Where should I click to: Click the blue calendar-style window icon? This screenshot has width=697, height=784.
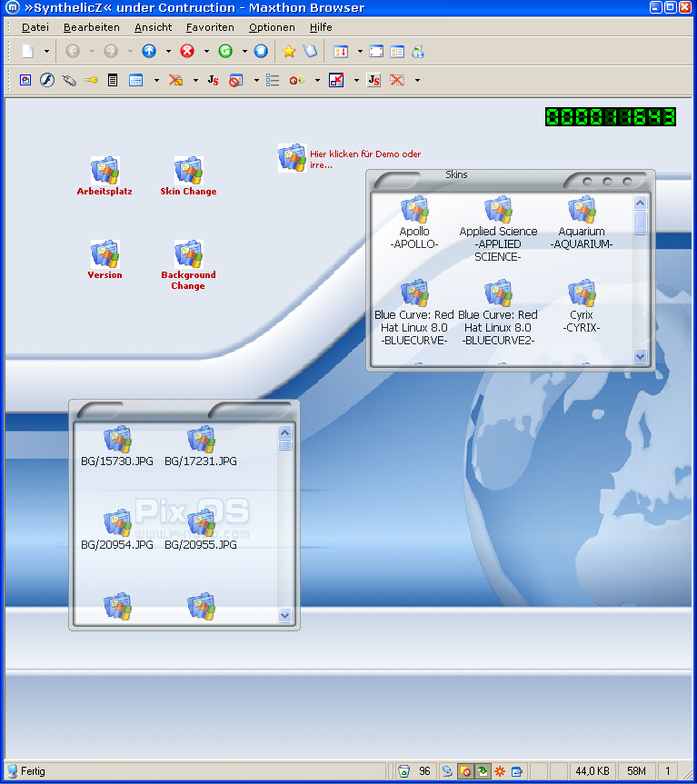coord(135,80)
